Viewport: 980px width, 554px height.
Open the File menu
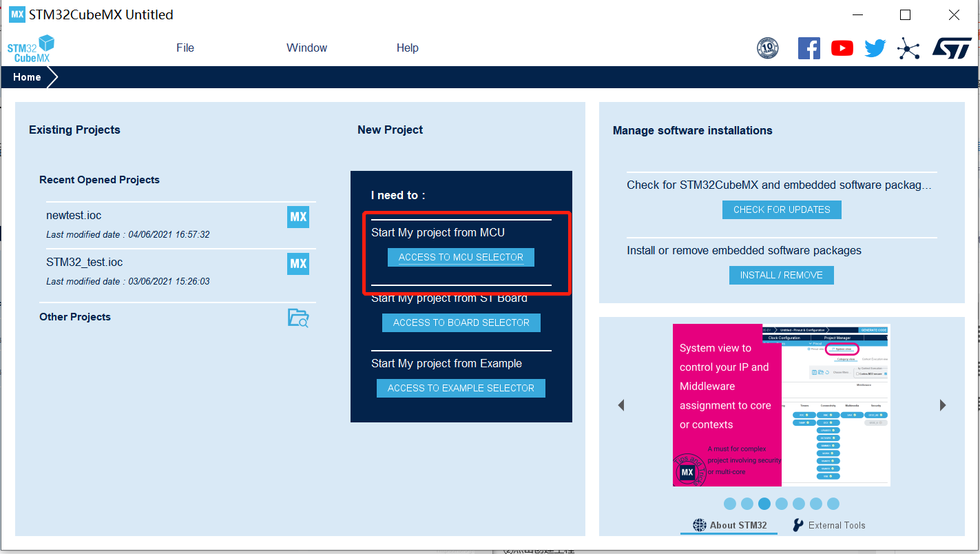click(185, 48)
